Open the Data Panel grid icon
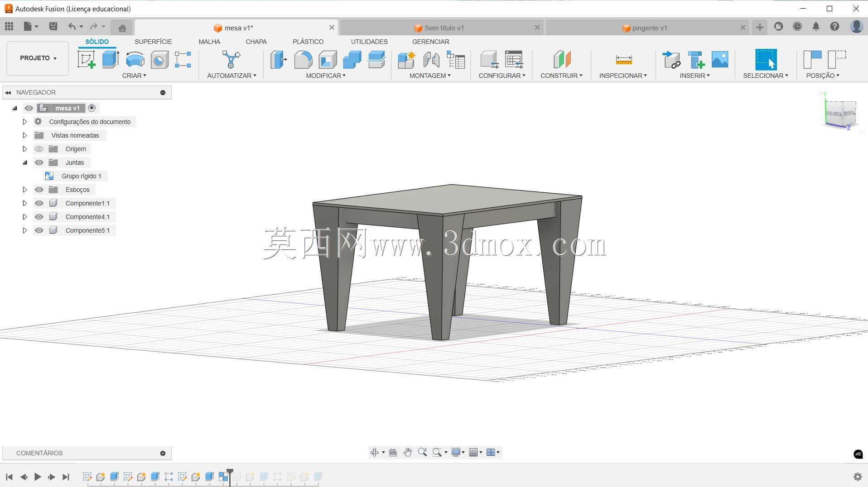 9,26
